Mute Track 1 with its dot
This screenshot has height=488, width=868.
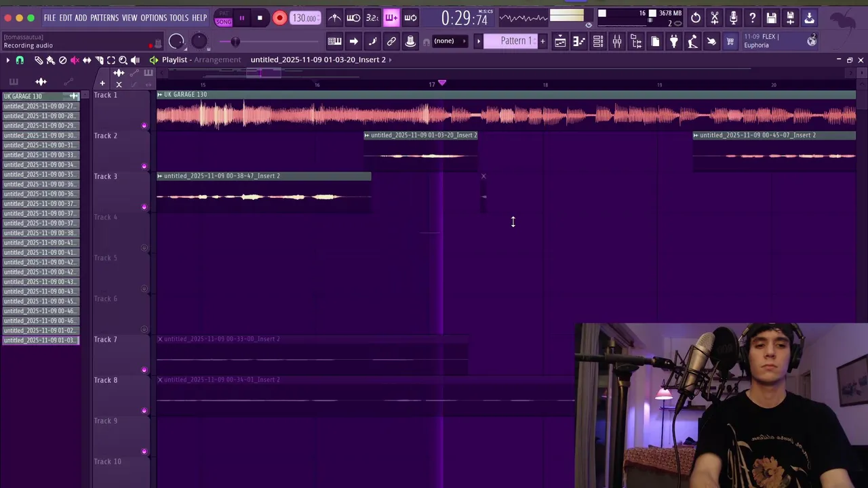[144, 125]
